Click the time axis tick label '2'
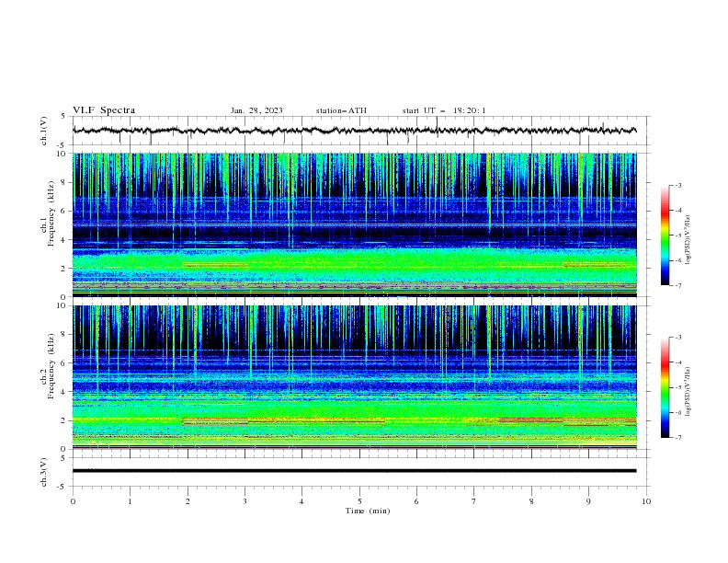The width and height of the screenshot is (728, 563). point(188,501)
